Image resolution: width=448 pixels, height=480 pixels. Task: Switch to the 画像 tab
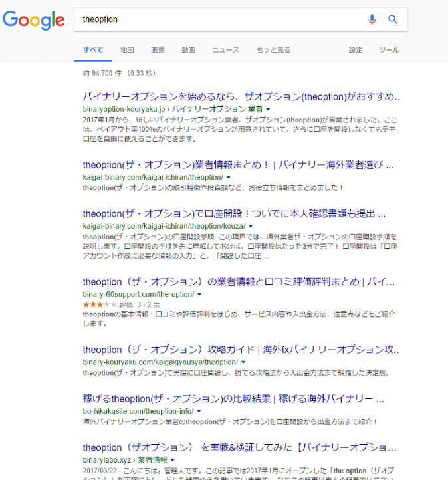coord(158,50)
